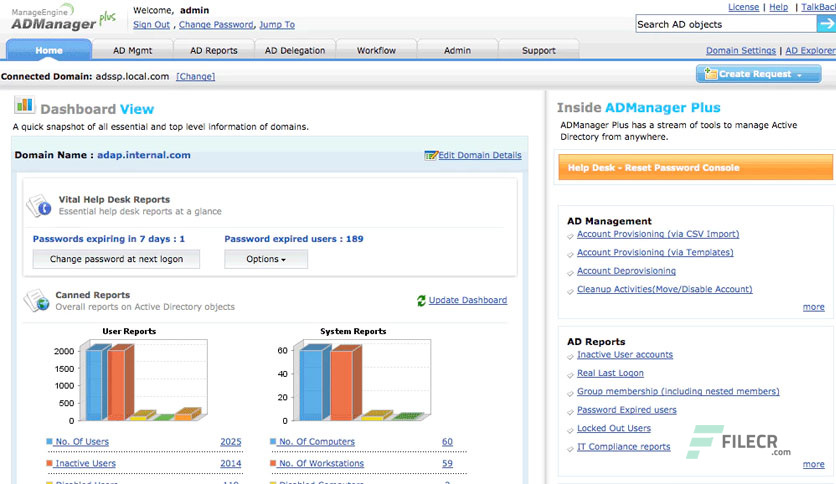Screen dimensions: 836x484
Task: Focus the Search AD objects field
Action: coord(726,24)
